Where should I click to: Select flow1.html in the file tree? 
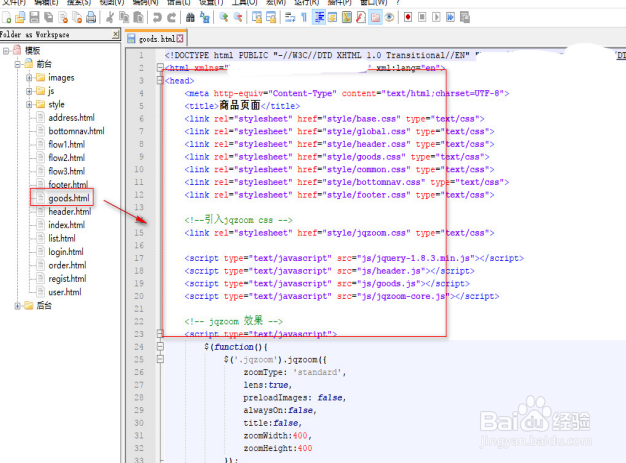[67, 144]
